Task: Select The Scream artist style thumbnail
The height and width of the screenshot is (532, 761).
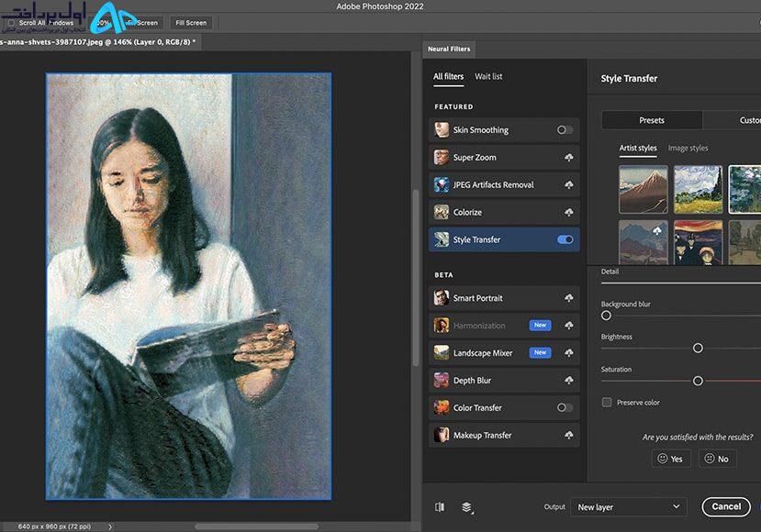Action: [x=698, y=242]
